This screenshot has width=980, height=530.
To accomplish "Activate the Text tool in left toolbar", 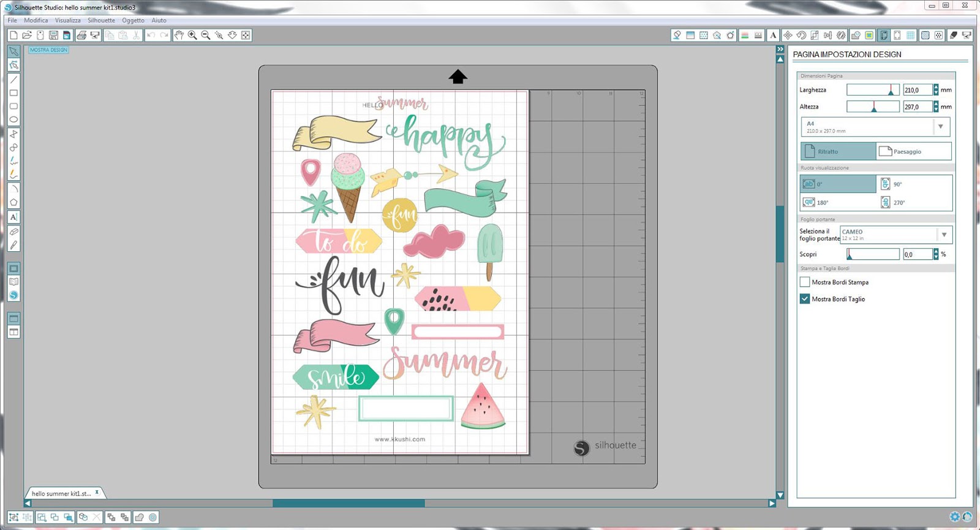I will 13,217.
